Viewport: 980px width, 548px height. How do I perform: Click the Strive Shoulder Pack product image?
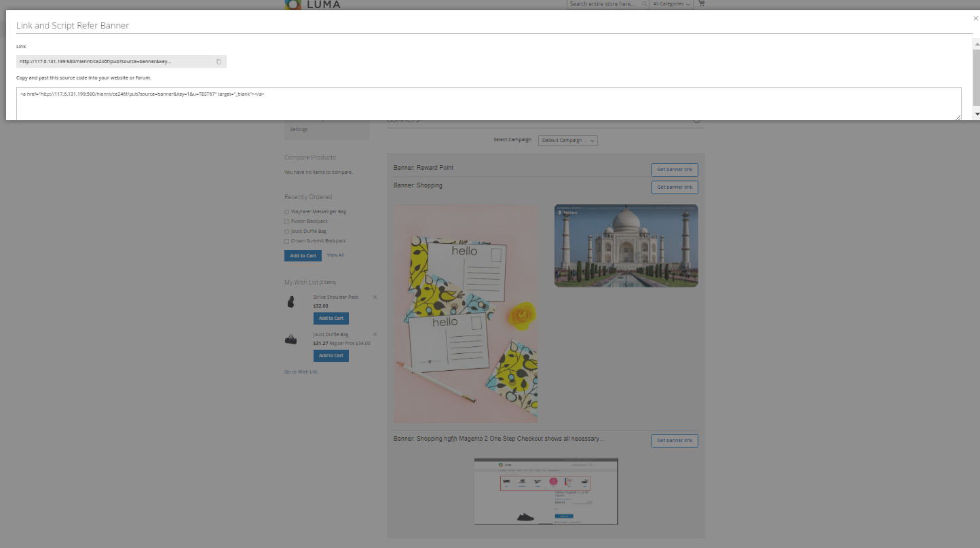coord(290,302)
